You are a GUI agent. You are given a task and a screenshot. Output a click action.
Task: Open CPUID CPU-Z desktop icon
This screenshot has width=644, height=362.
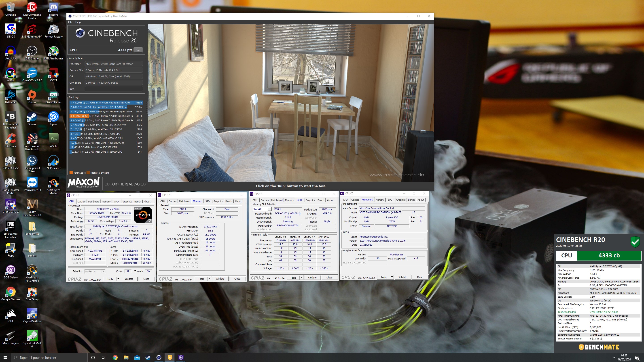click(11, 206)
